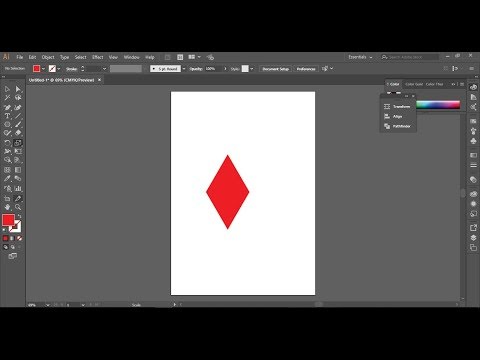
Task: Select the Eraser tool
Action: click(18, 133)
